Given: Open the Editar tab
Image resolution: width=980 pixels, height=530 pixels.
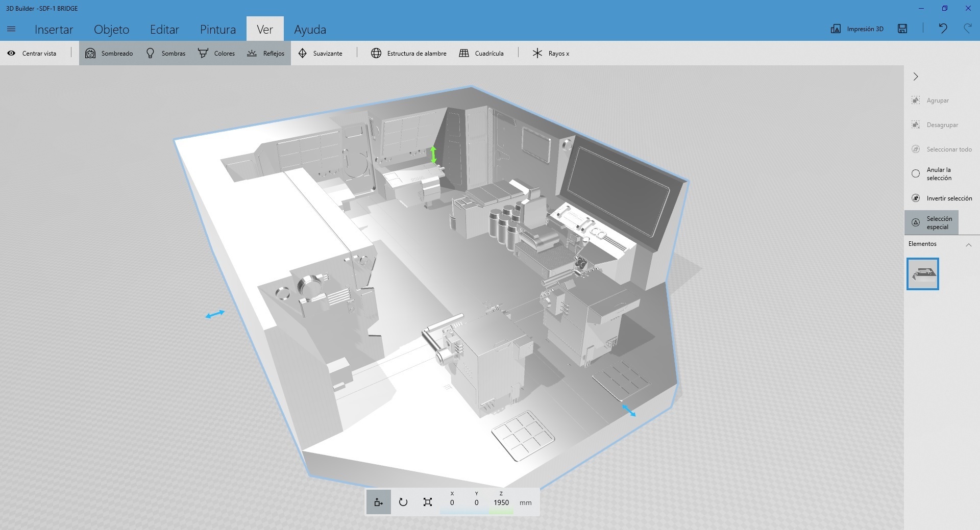Looking at the screenshot, I should tap(164, 29).
